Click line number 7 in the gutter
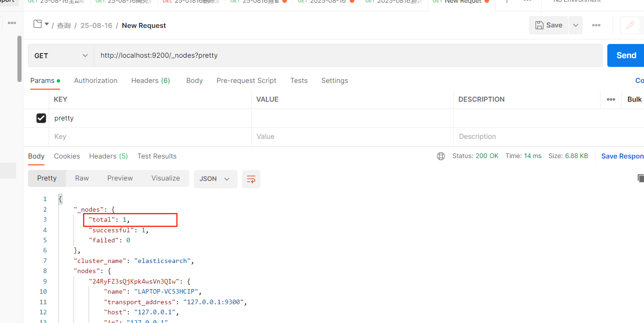This screenshot has height=323, width=644. (45, 261)
